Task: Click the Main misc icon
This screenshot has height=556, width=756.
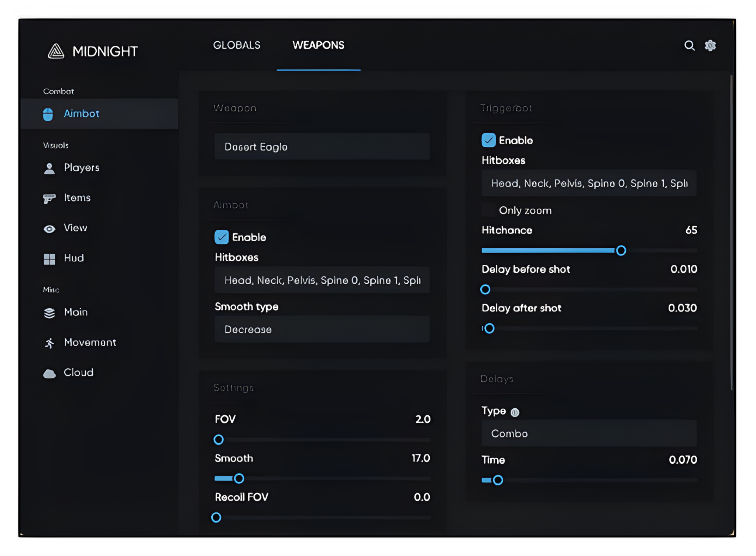Action: 49,312
